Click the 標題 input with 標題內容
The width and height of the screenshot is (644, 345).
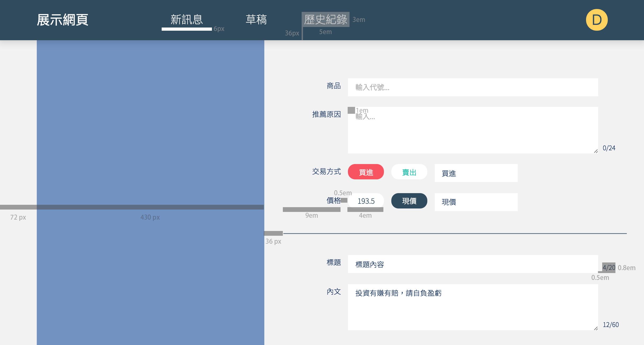point(473,264)
